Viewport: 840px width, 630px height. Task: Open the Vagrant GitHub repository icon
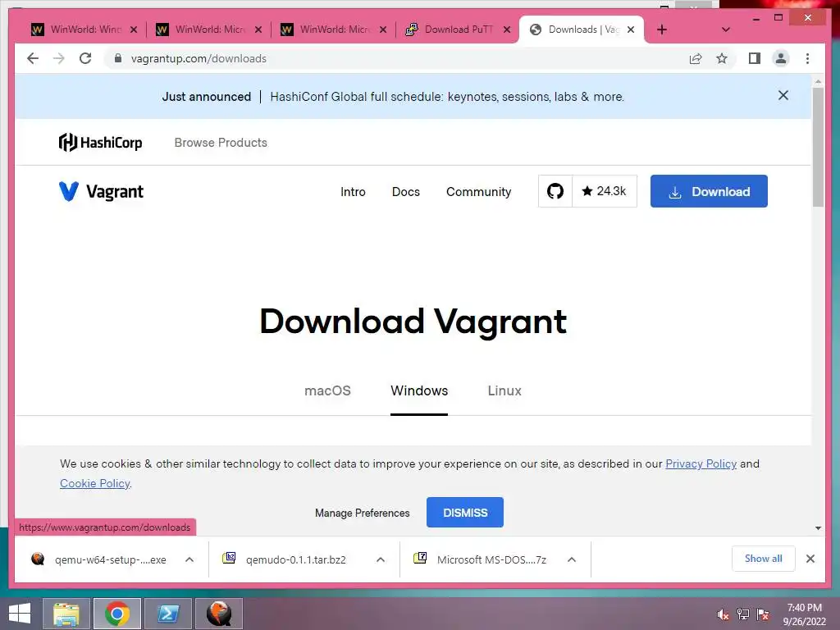tap(555, 190)
